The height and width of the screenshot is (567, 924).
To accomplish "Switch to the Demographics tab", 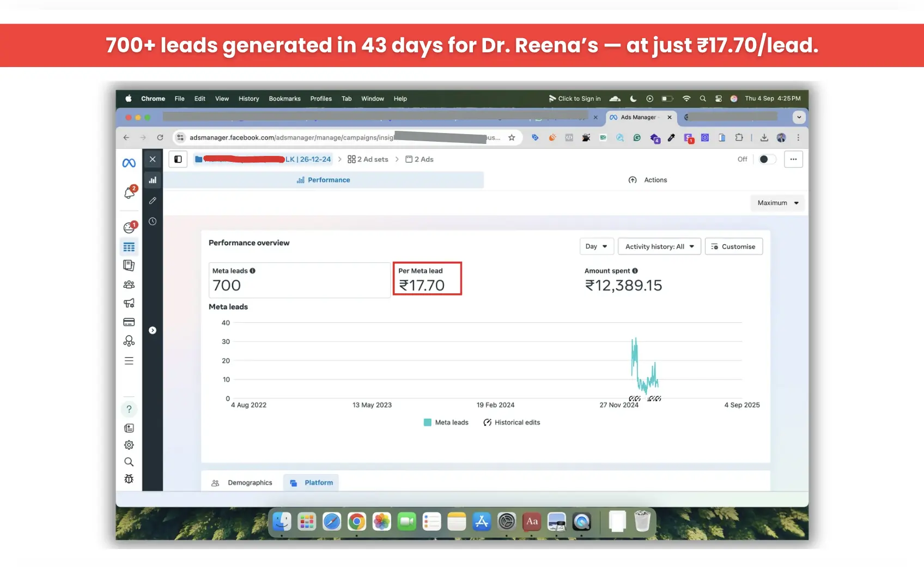I will 242,483.
